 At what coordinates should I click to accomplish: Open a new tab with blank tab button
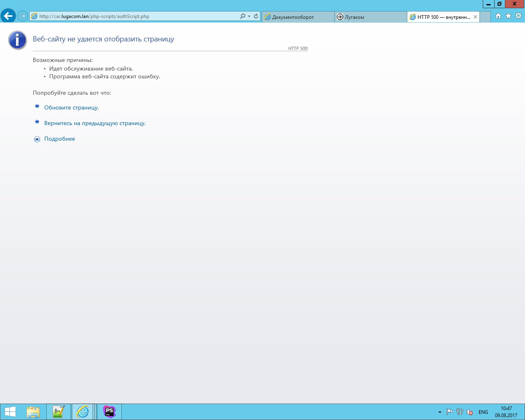(x=485, y=17)
